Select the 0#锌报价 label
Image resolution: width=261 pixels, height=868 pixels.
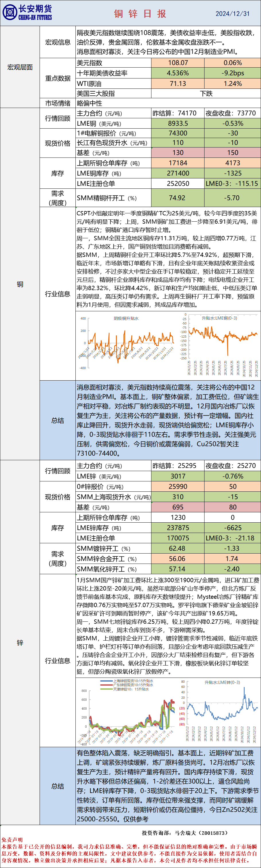pos(100,487)
